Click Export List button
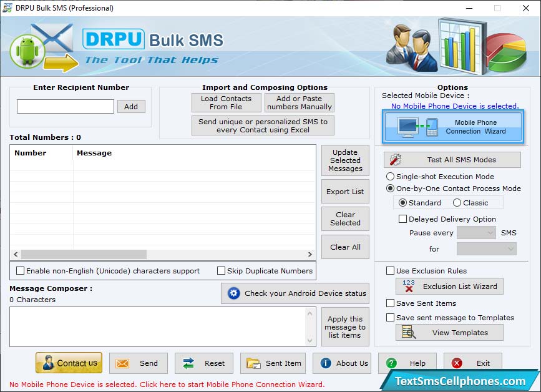 [345, 192]
